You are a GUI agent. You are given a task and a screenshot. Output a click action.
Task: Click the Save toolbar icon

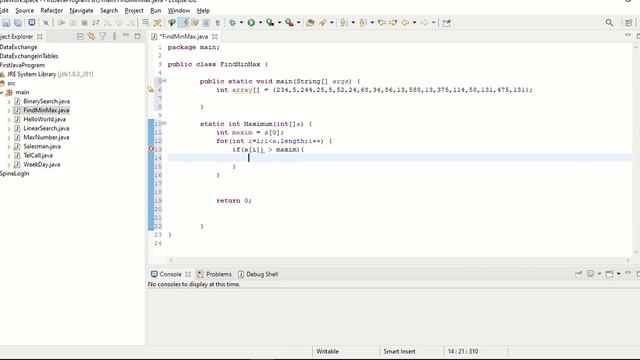pyautogui.click(x=6, y=23)
